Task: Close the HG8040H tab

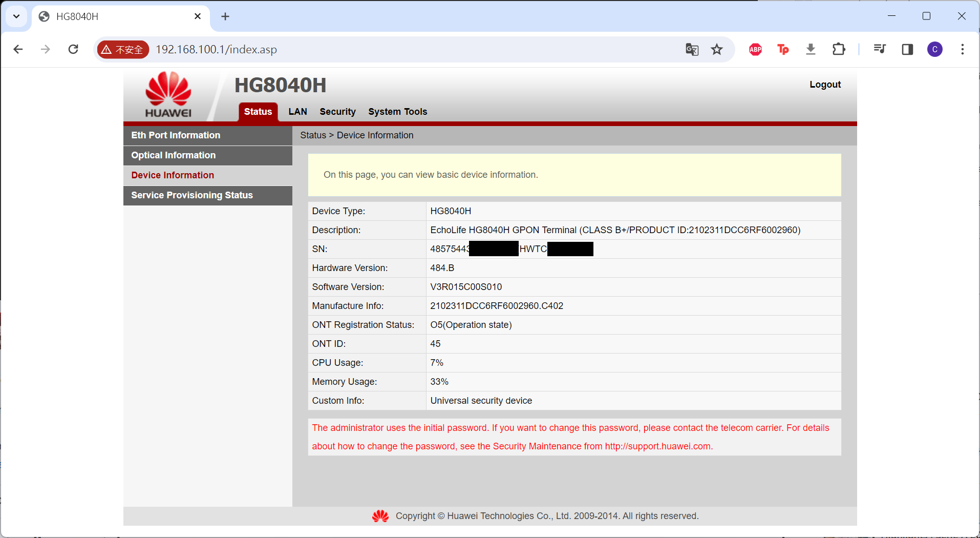Action: (198, 16)
